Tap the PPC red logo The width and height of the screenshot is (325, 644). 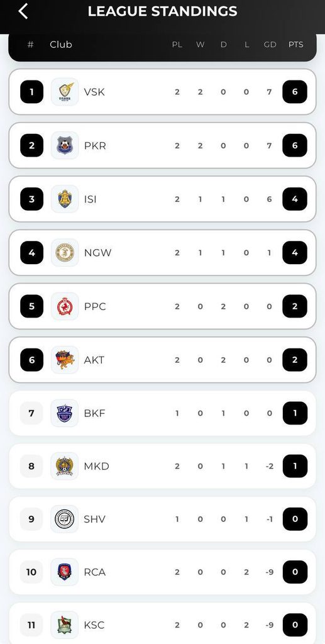click(65, 306)
